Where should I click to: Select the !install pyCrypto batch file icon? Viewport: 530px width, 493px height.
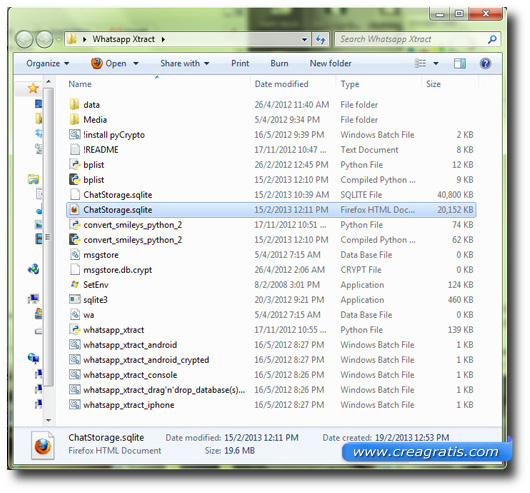(x=75, y=134)
